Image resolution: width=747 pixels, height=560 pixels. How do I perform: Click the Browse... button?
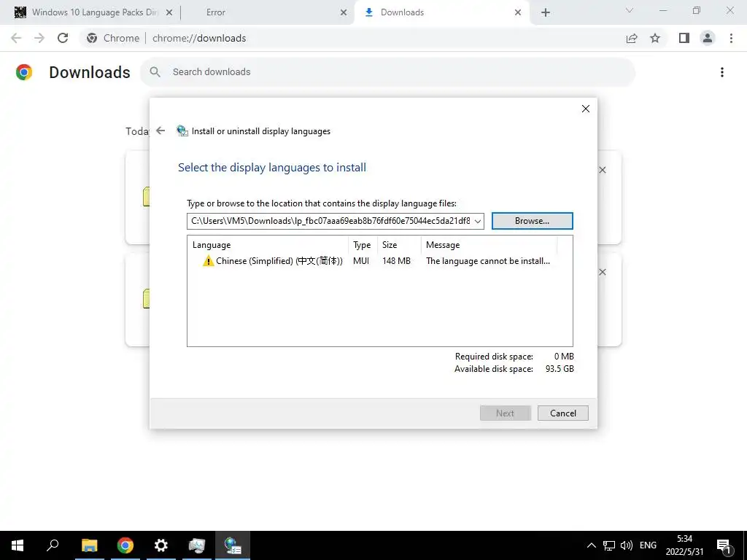click(532, 221)
